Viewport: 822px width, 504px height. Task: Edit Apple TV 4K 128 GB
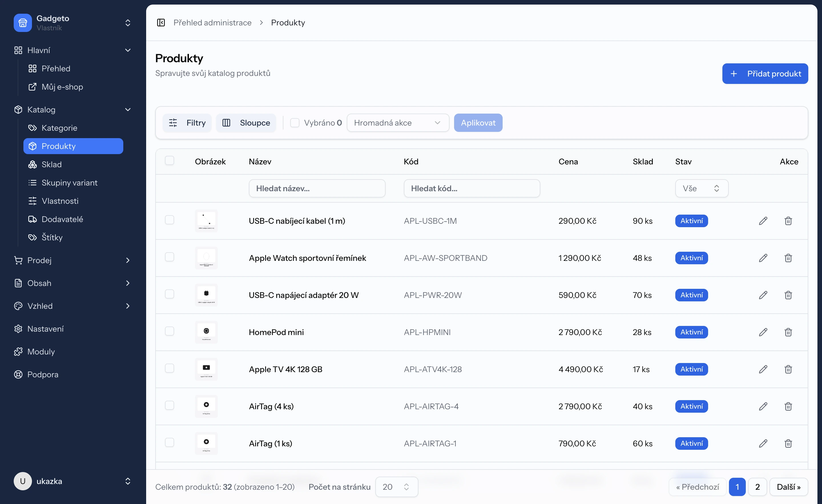pyautogui.click(x=763, y=369)
